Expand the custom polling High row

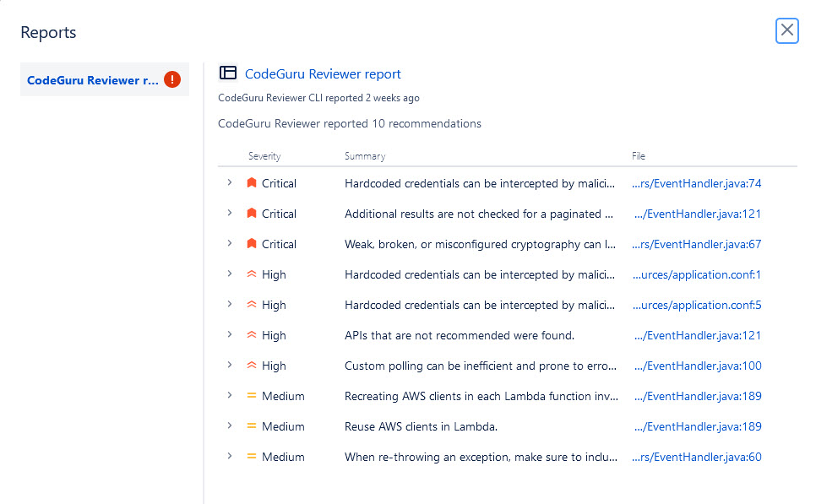(230, 366)
